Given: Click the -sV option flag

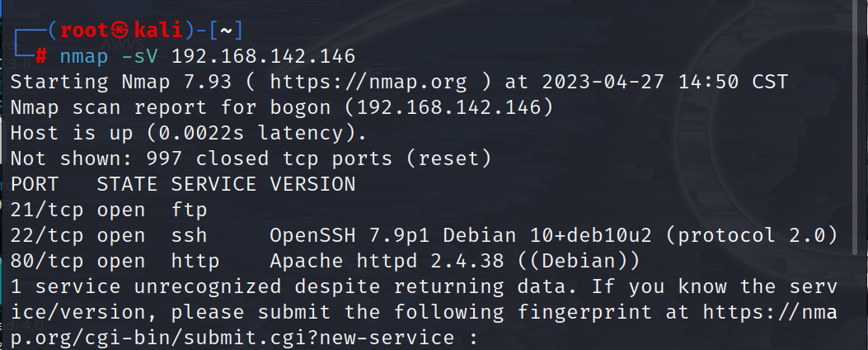Looking at the screenshot, I should click(139, 57).
